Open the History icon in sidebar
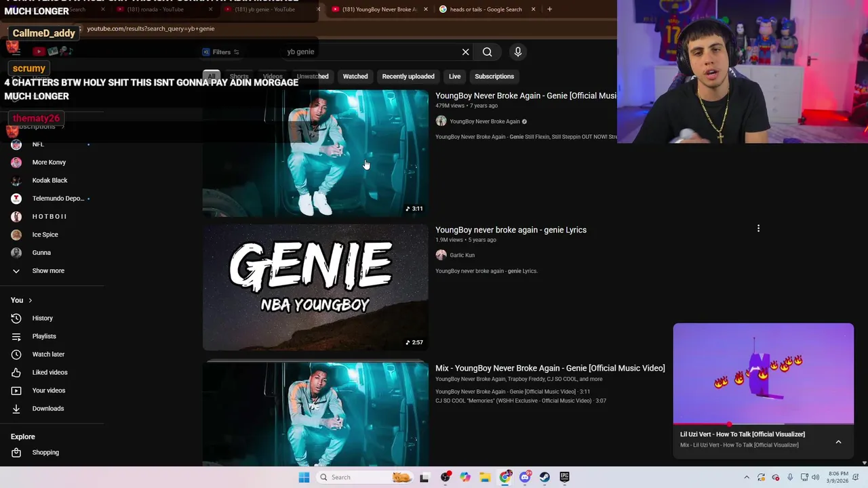 (x=16, y=319)
